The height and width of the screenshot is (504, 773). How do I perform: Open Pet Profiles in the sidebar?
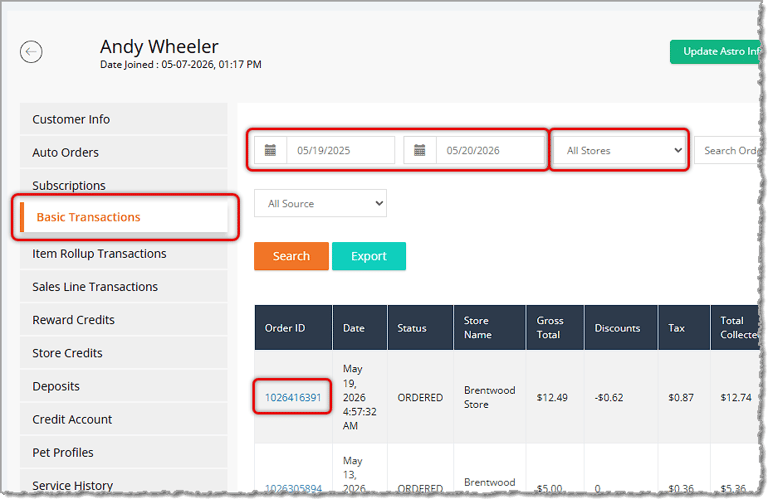[x=123, y=452]
